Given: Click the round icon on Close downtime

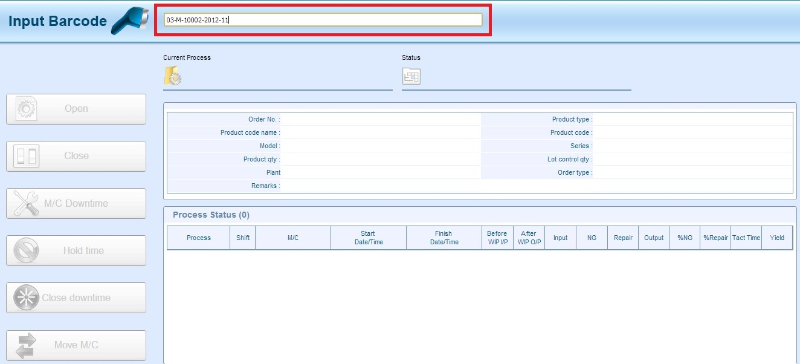Looking at the screenshot, I should click(26, 298).
